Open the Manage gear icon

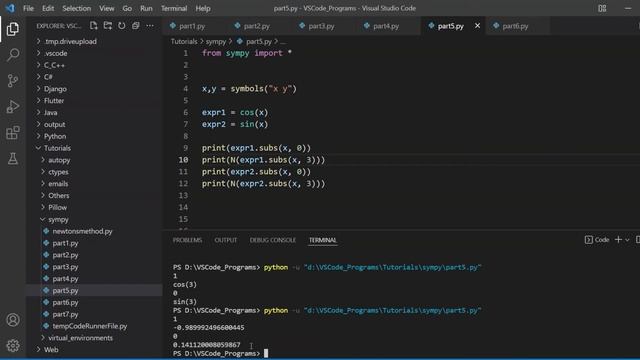[13, 346]
